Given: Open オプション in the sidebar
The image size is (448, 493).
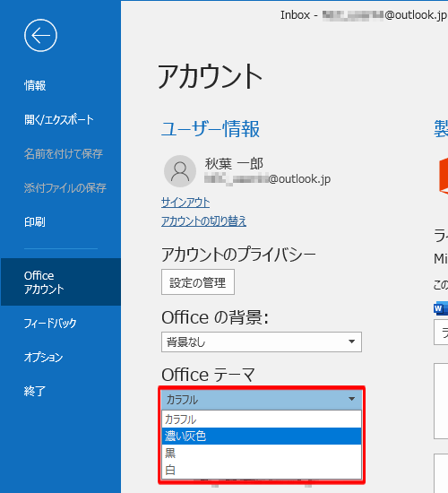Looking at the screenshot, I should [43, 357].
